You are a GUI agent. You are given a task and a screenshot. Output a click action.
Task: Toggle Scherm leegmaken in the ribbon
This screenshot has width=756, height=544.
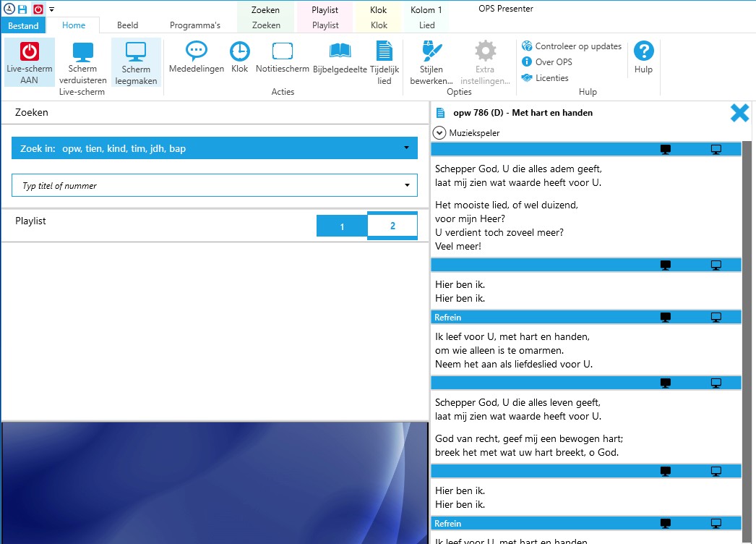tap(136, 63)
